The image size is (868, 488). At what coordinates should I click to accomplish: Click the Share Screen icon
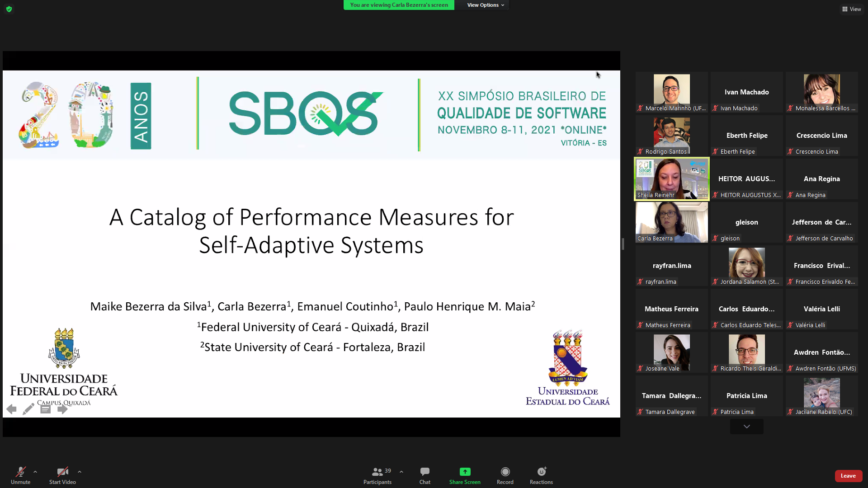pos(465,472)
